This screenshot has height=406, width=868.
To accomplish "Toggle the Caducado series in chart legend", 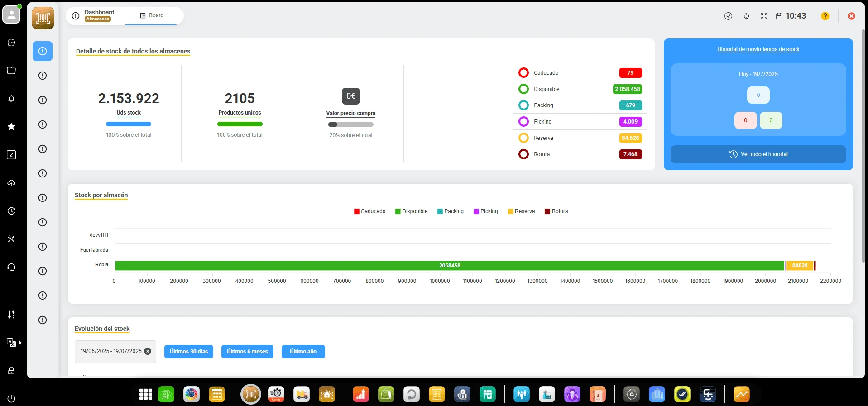I will pos(369,211).
